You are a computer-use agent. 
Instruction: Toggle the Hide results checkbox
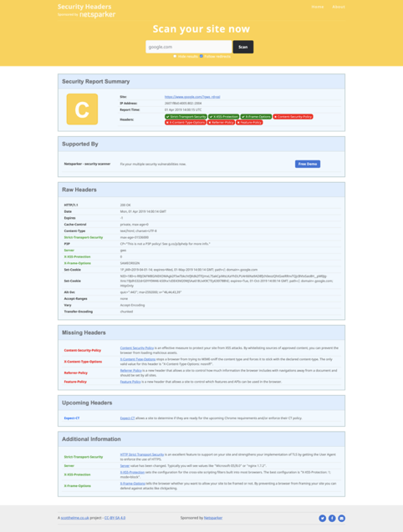tap(175, 56)
